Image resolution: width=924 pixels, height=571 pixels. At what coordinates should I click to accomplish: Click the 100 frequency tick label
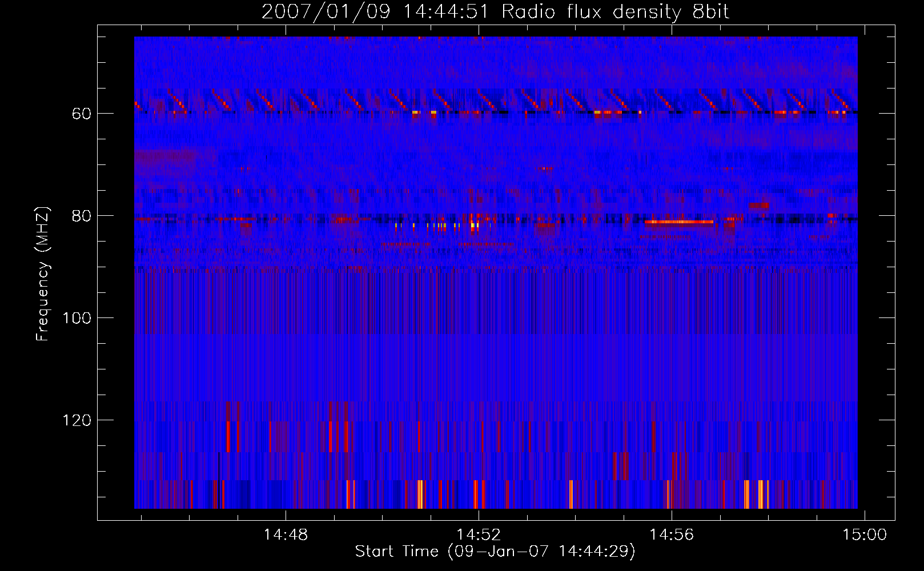click(77, 318)
